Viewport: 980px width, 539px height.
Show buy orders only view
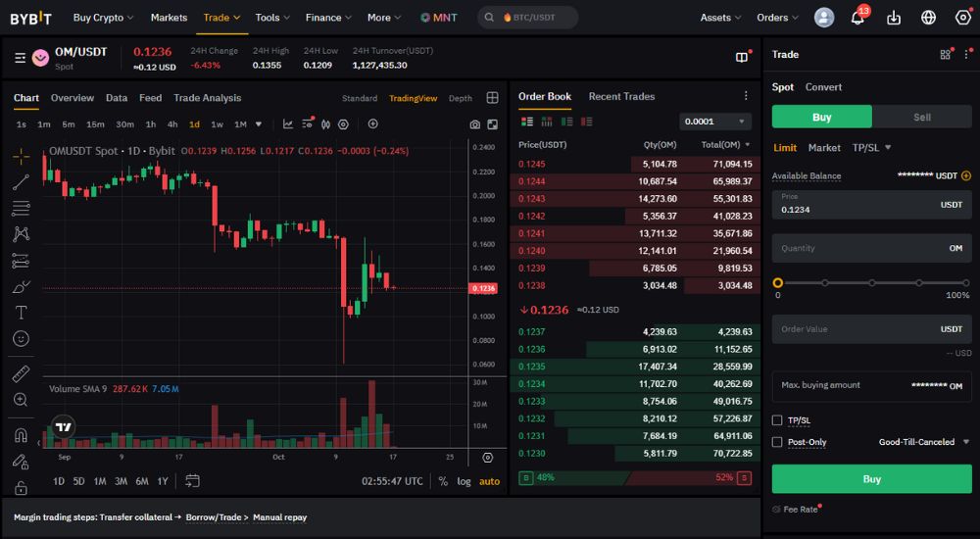coord(566,122)
